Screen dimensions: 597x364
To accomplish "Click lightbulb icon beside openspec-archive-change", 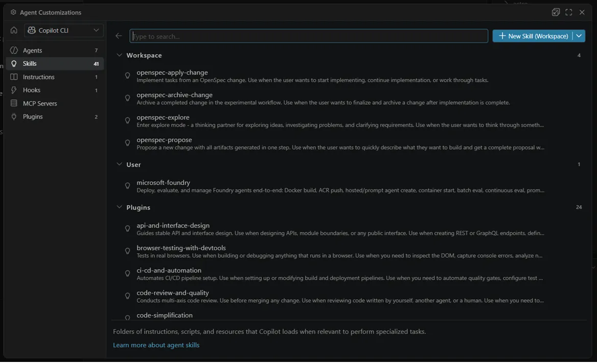I will (x=128, y=98).
